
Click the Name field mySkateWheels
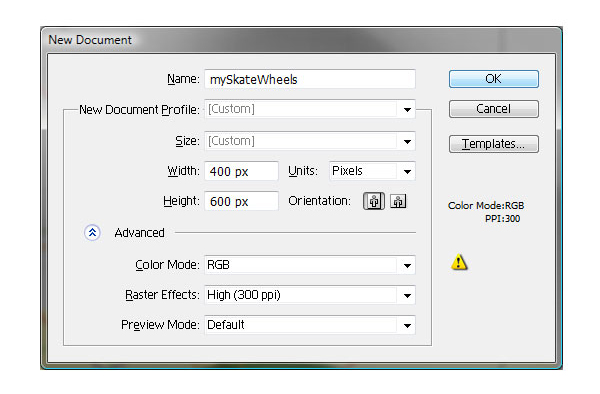point(310,79)
